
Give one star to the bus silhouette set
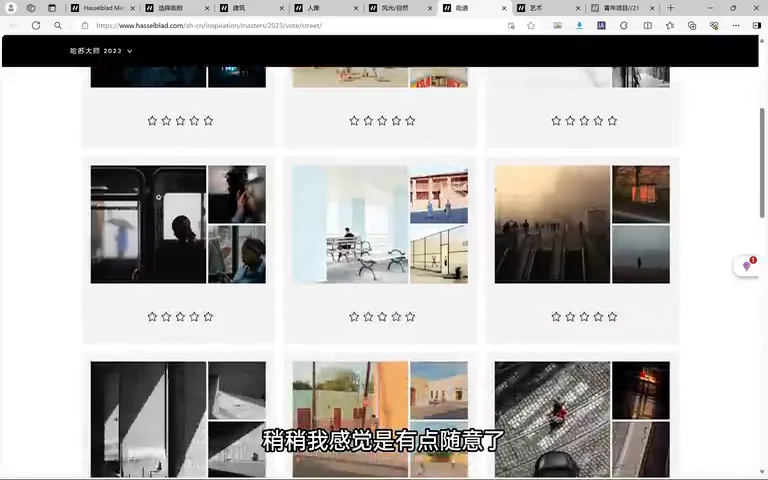(152, 317)
